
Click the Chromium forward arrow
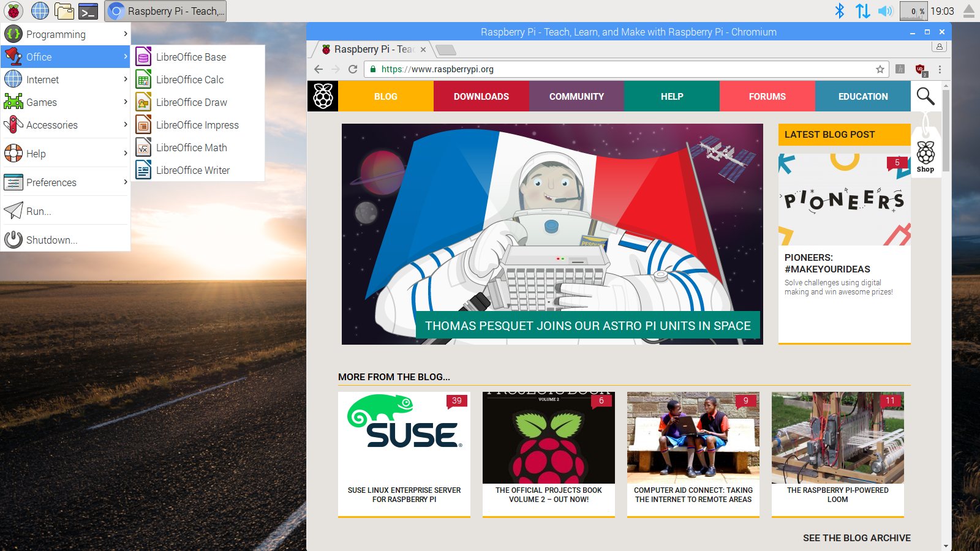point(335,69)
